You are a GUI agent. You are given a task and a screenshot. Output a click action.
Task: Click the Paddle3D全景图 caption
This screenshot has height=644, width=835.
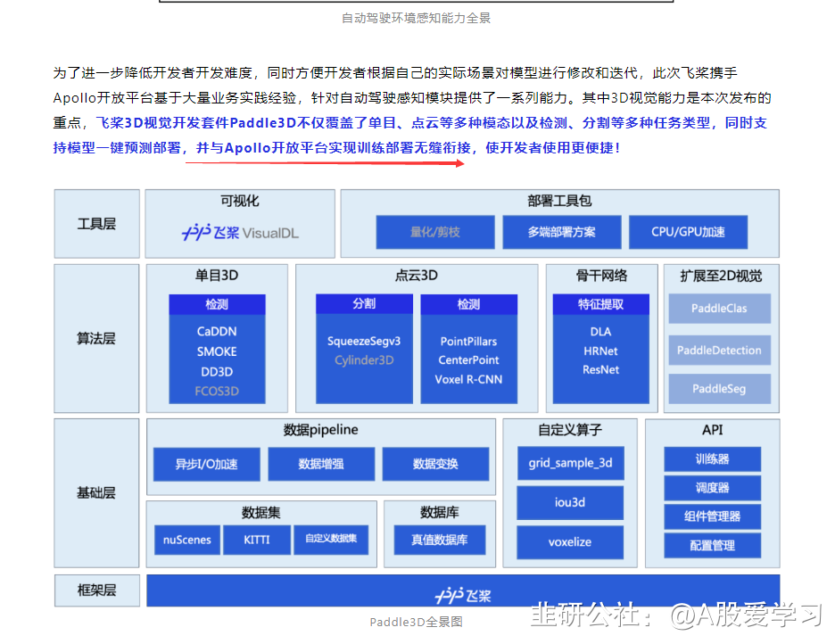(x=417, y=623)
